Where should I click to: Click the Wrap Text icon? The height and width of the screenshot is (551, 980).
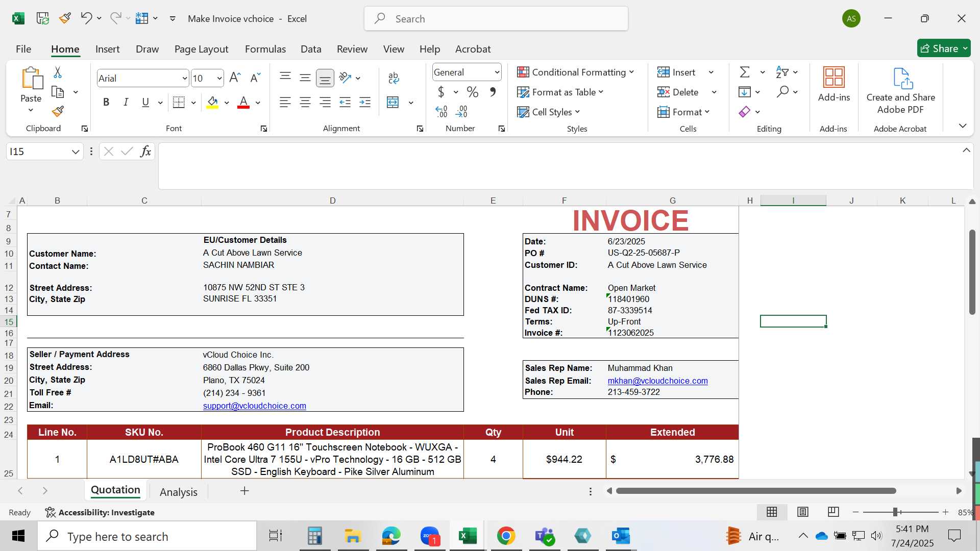pos(394,78)
